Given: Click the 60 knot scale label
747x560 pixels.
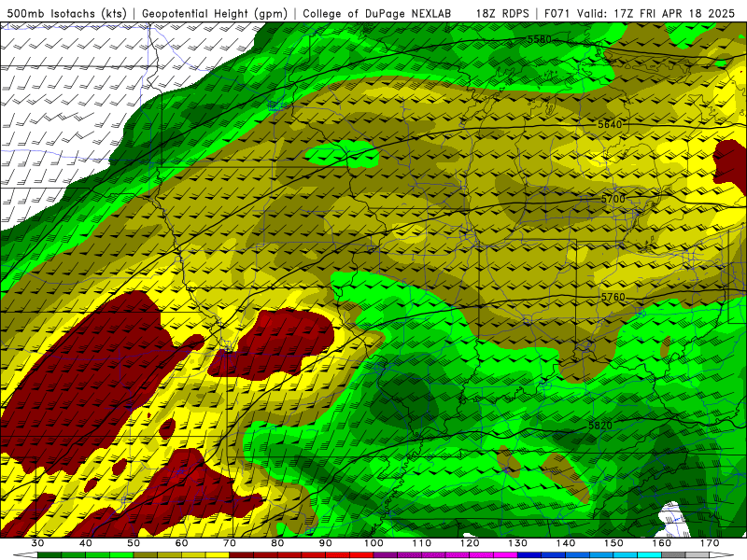Looking at the screenshot, I should pyautogui.click(x=181, y=543).
